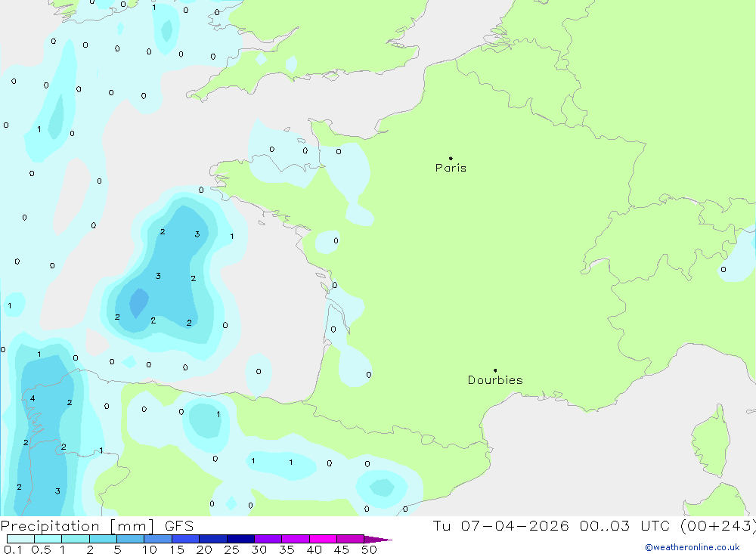Click the '4' precipitation value on the map
This screenshot has width=756, height=554.
[x=33, y=398]
